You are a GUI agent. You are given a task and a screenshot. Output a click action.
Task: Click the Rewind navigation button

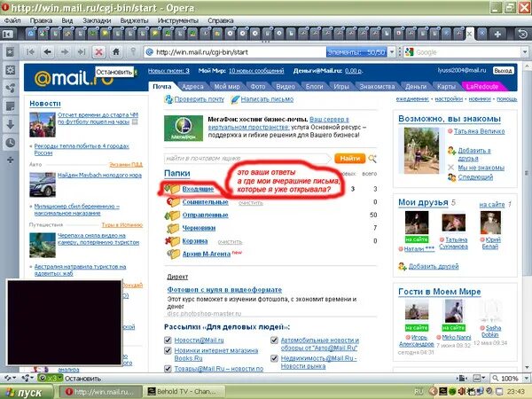(x=30, y=52)
